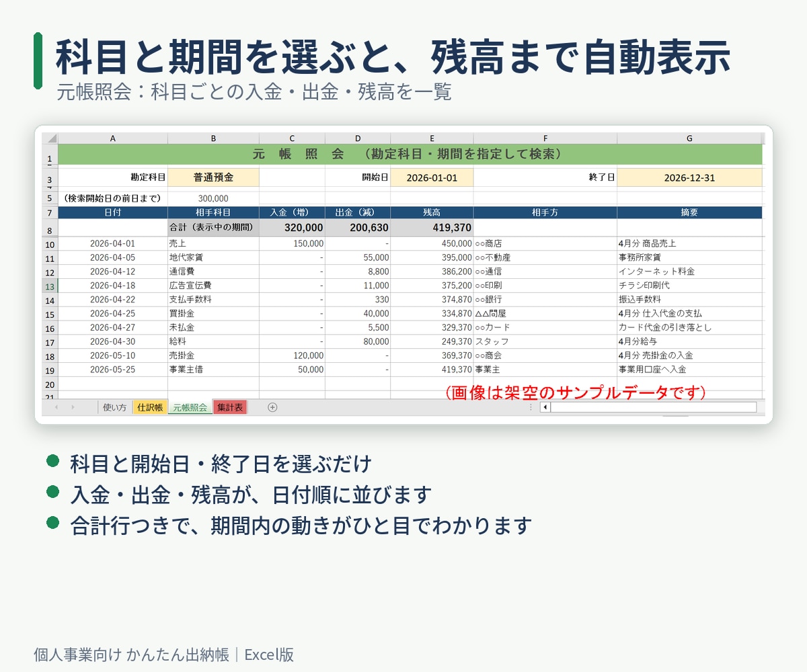
Task: Select column G header
Action: 689,138
